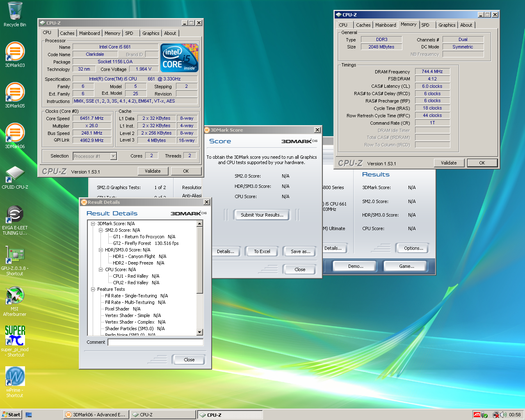Select the MSI Afterburner desktop icon
The width and height of the screenshot is (525, 420).
15,301
